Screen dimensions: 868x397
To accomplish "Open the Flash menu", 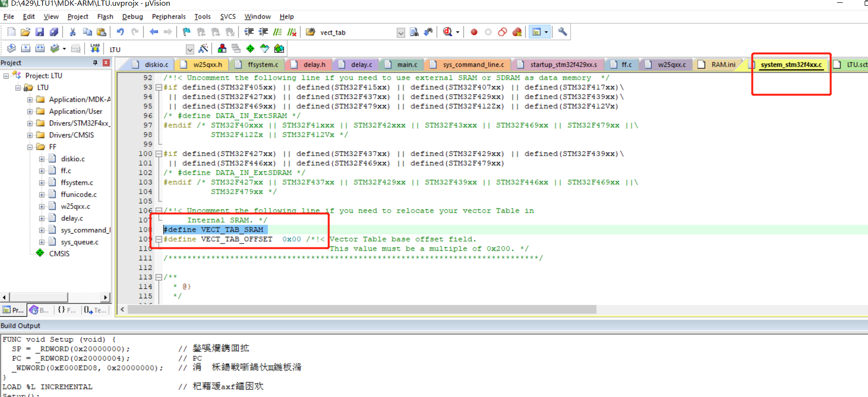I will (x=105, y=17).
